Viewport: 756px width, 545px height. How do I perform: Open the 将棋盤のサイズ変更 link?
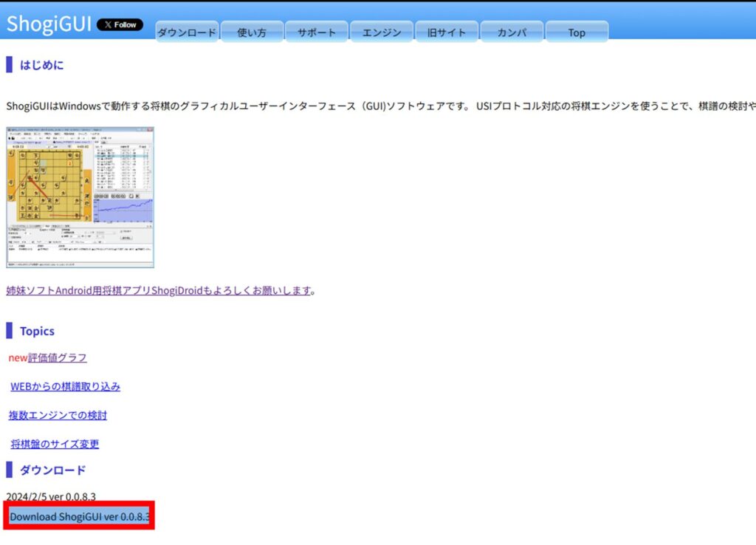tap(55, 444)
